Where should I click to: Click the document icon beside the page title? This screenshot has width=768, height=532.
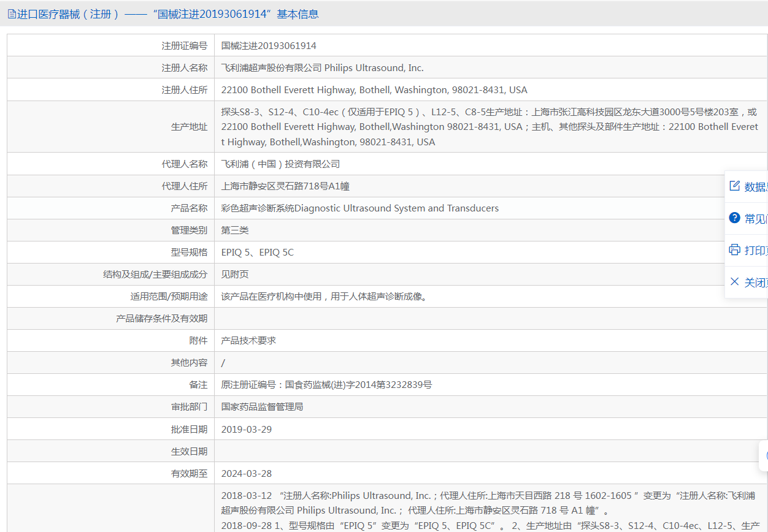point(12,14)
